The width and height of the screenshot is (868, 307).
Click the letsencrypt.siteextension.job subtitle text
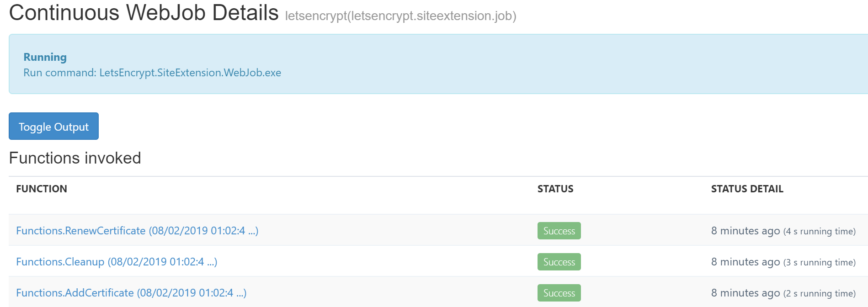coord(400,16)
